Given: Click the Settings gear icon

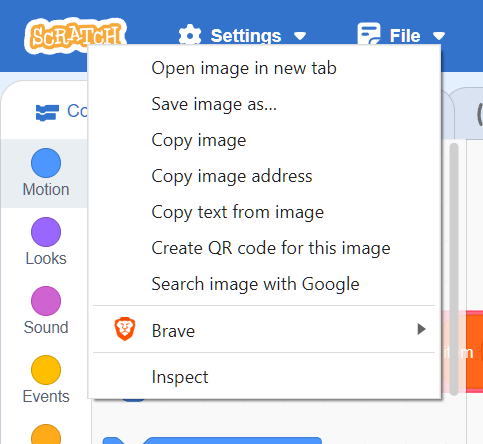Looking at the screenshot, I should coord(190,35).
